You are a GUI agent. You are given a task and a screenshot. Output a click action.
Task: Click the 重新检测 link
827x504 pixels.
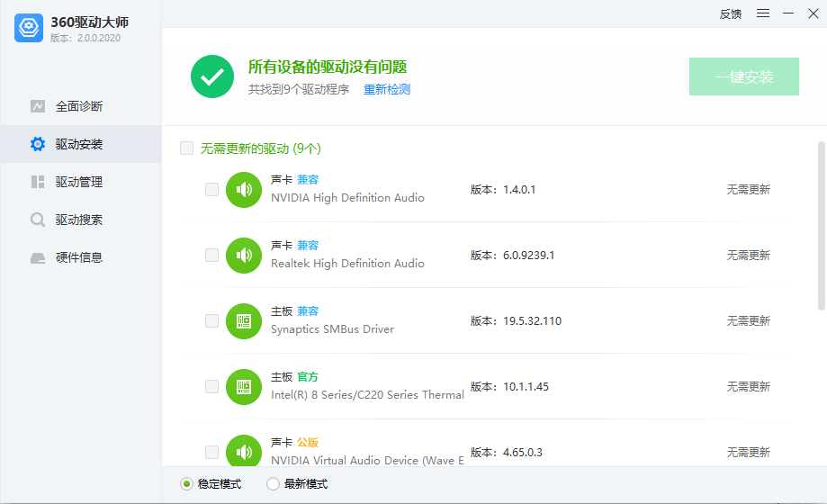387,90
